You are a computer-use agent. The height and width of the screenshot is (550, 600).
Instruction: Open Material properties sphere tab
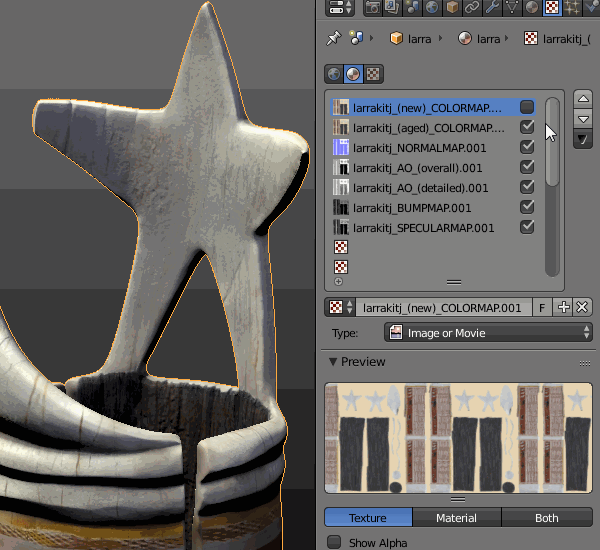(x=532, y=8)
